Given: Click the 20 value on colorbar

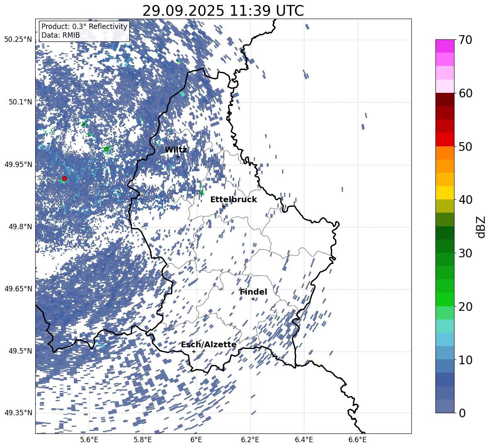Looking at the screenshot, I should pyautogui.click(x=465, y=307).
